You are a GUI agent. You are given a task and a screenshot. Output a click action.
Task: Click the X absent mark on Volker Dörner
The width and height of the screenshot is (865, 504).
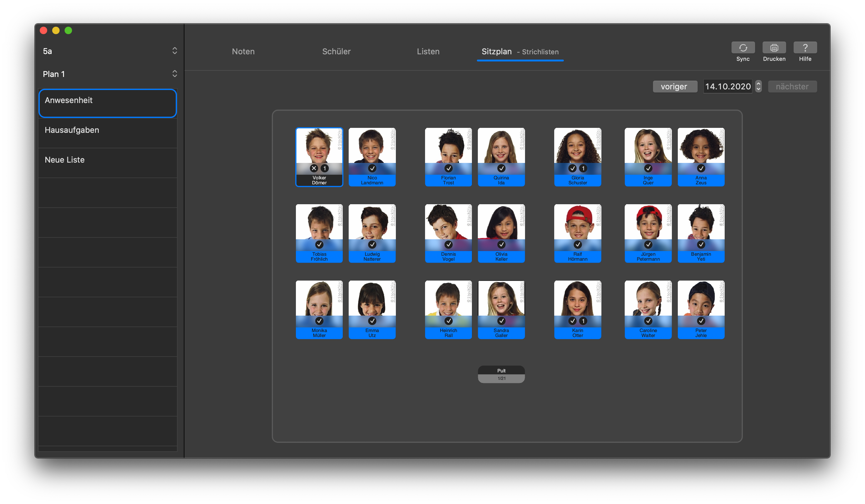[x=314, y=168]
